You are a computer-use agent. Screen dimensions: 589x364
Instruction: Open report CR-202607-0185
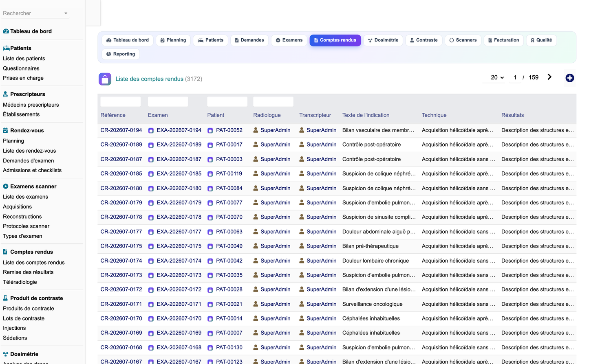pyautogui.click(x=121, y=173)
